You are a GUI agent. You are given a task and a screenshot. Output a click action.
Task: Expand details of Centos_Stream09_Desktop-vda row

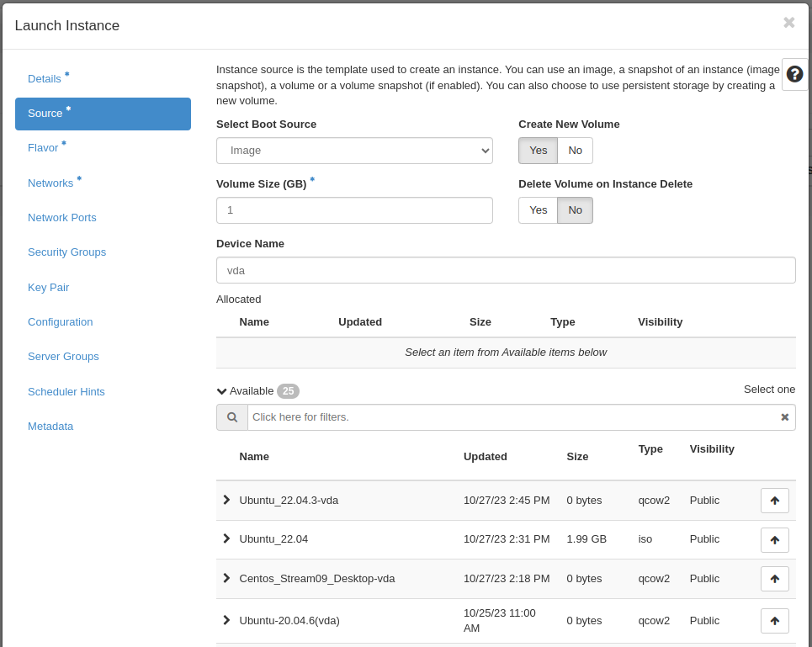pos(226,578)
